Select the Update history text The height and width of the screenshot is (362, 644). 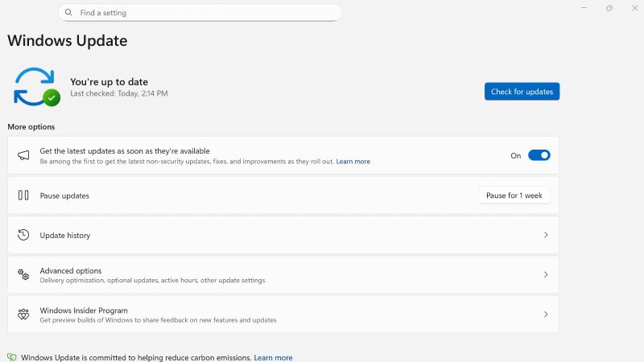65,235
